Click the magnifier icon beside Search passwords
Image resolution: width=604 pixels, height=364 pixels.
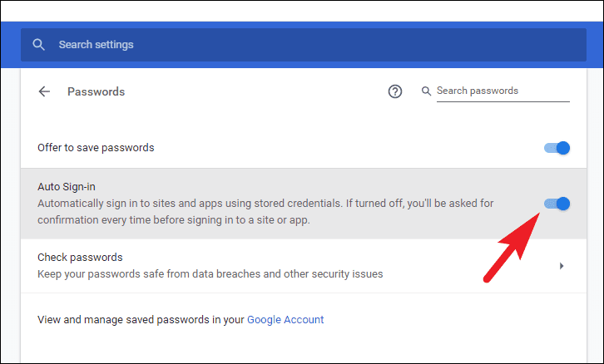point(427,91)
